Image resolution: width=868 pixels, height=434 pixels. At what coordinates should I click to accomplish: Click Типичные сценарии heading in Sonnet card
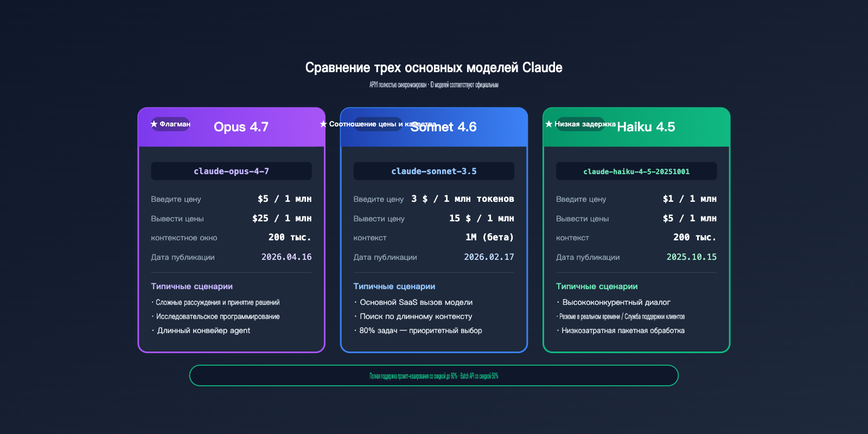[394, 286]
